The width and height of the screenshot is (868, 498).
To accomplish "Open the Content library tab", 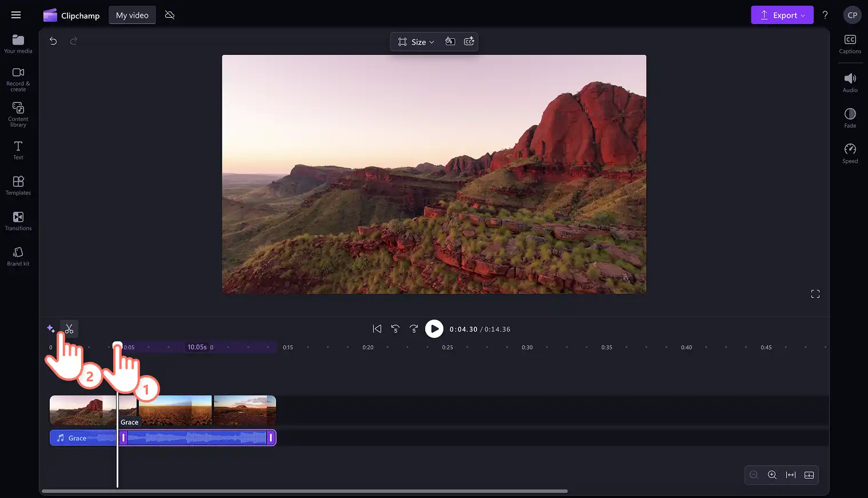I will [x=18, y=114].
